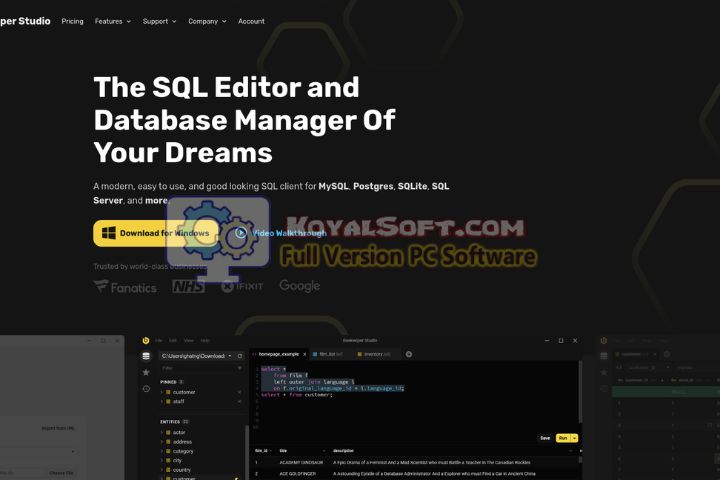Click the Download for Windows button
The height and width of the screenshot is (480, 720).
[155, 233]
